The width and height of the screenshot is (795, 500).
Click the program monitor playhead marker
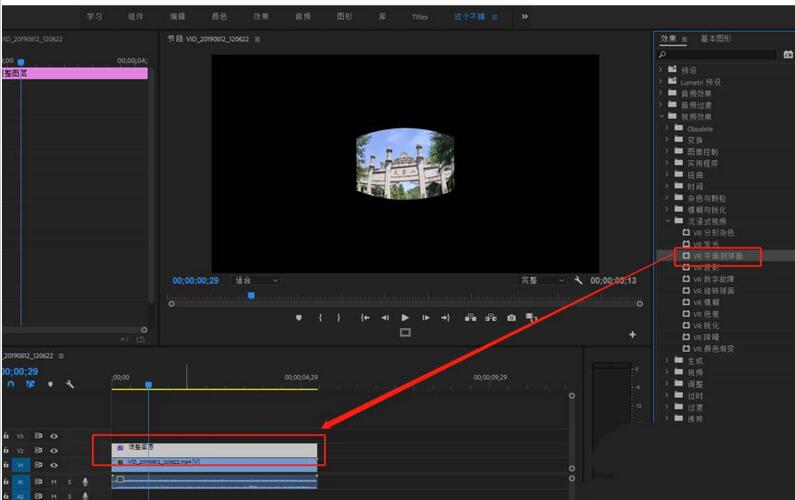(251, 296)
